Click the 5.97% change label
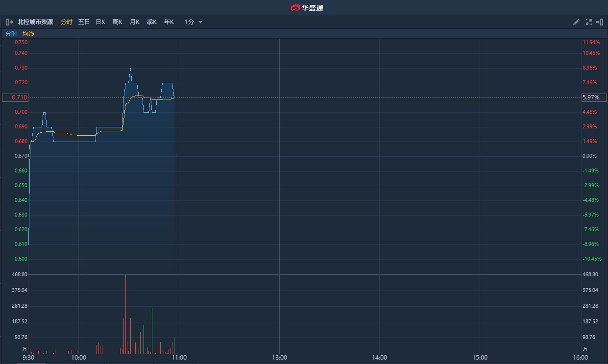The height and width of the screenshot is (364, 608). tap(593, 97)
